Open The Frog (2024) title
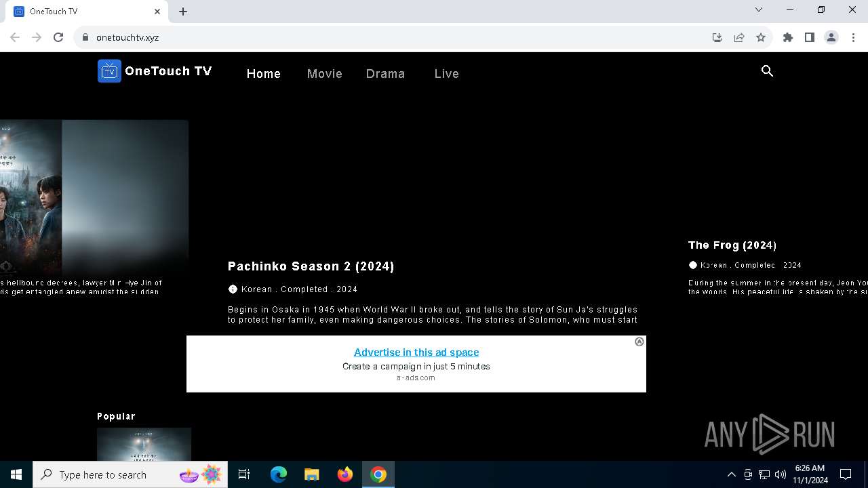The width and height of the screenshot is (868, 488). pyautogui.click(x=732, y=245)
